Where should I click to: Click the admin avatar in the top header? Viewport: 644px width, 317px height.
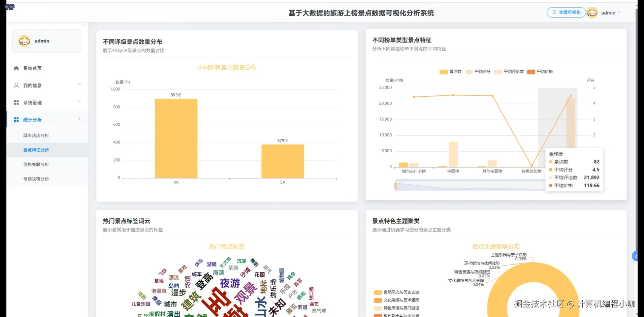pyautogui.click(x=592, y=13)
